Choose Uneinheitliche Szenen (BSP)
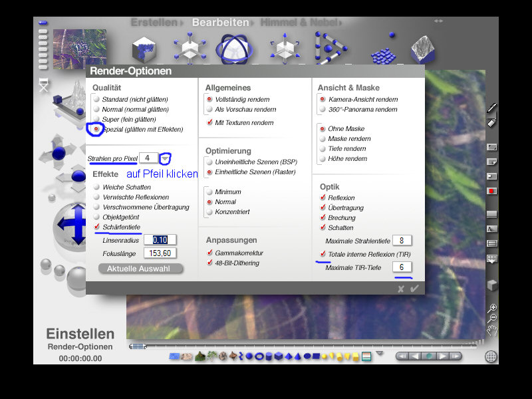The width and height of the screenshot is (532, 399). click(209, 162)
